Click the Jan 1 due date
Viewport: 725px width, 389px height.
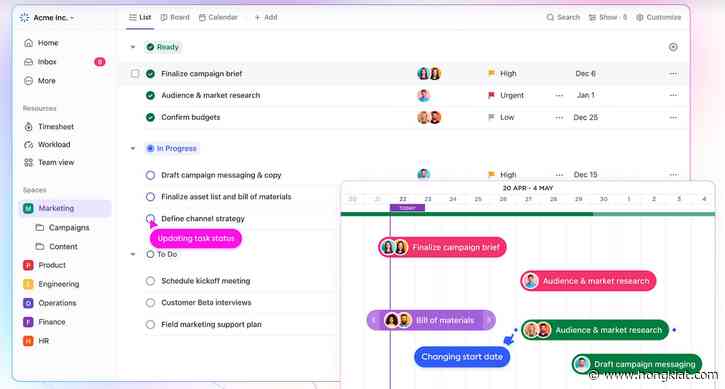coord(585,95)
